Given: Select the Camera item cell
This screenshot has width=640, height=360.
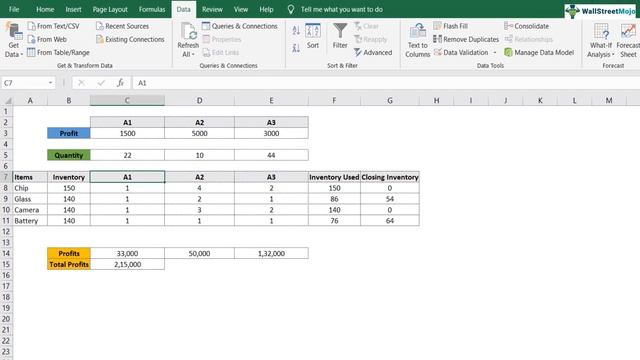Looking at the screenshot, I should pos(30,210).
